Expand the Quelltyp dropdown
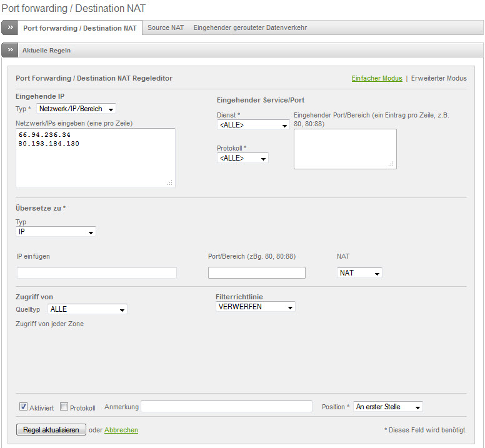 point(87,309)
